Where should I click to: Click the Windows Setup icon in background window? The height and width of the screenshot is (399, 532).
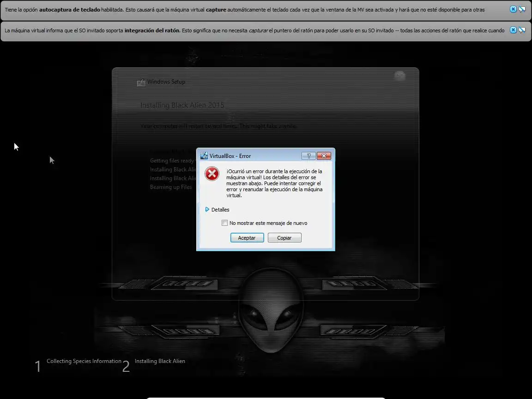click(x=141, y=83)
